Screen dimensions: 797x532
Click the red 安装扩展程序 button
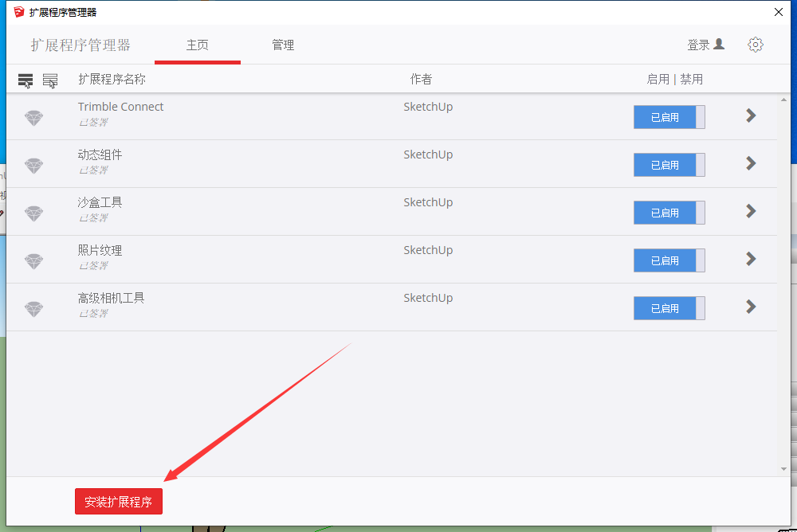click(x=119, y=502)
